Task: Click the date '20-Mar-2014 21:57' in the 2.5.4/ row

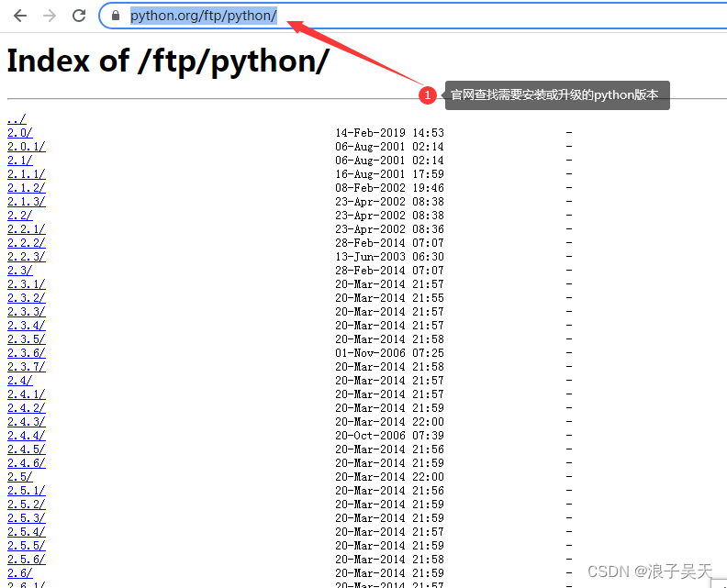Action: click(389, 531)
